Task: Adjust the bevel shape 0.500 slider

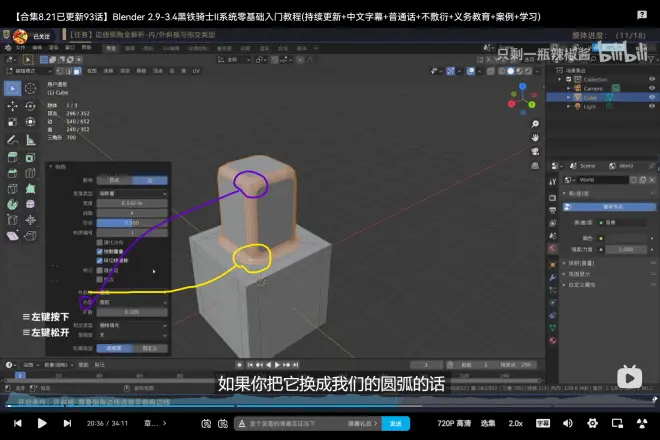Action: (132, 223)
